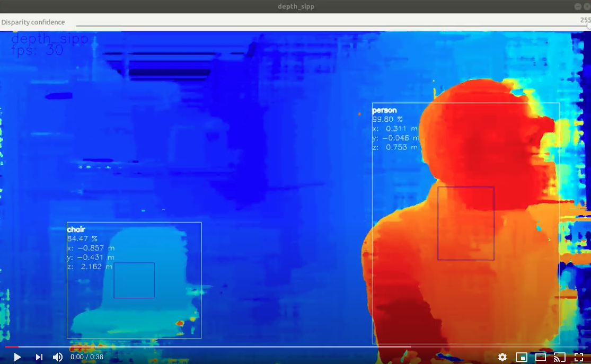Screen dimensions: 591x364
Task: Switch to miniplayer mode
Action: click(521, 357)
